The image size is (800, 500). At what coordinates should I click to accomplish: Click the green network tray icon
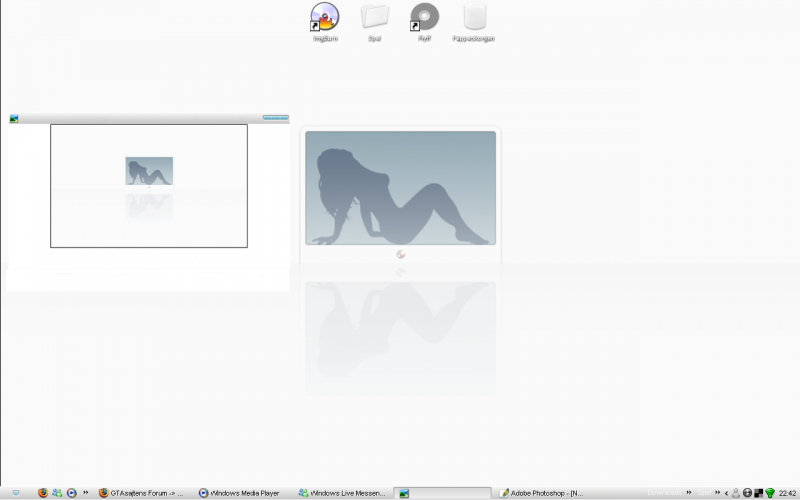pyautogui.click(x=770, y=493)
